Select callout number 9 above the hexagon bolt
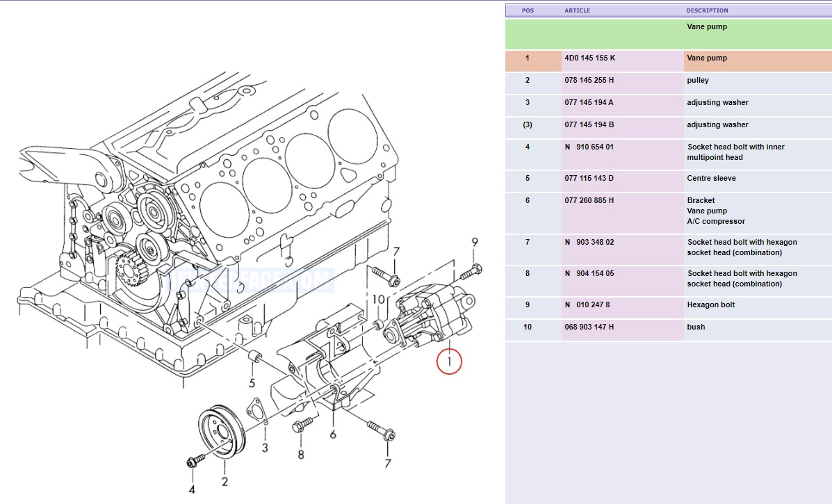This screenshot has width=832, height=504. [x=475, y=242]
